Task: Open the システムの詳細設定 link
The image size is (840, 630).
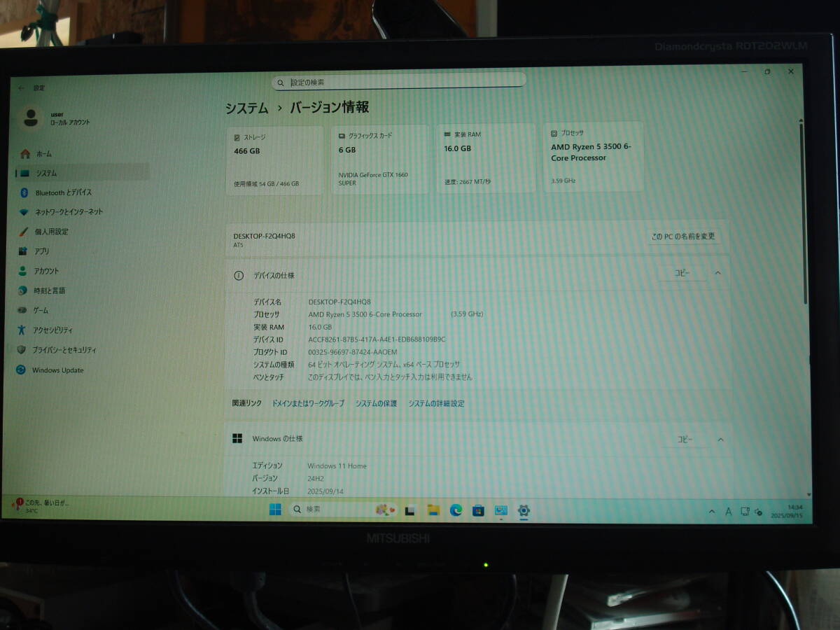Action: pos(436,404)
